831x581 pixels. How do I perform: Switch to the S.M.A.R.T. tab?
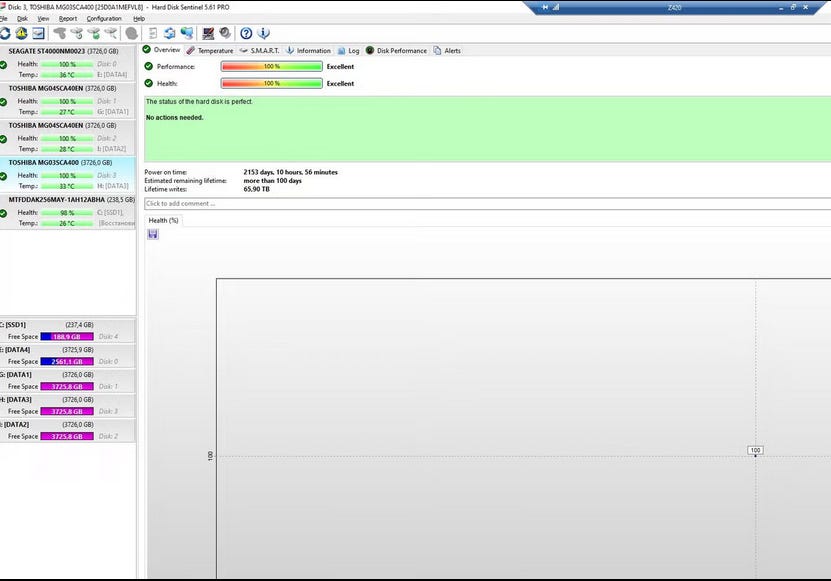click(x=259, y=50)
